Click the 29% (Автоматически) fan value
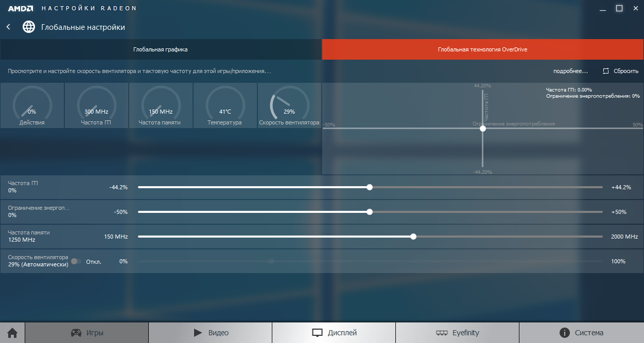644x343 pixels. 38,264
